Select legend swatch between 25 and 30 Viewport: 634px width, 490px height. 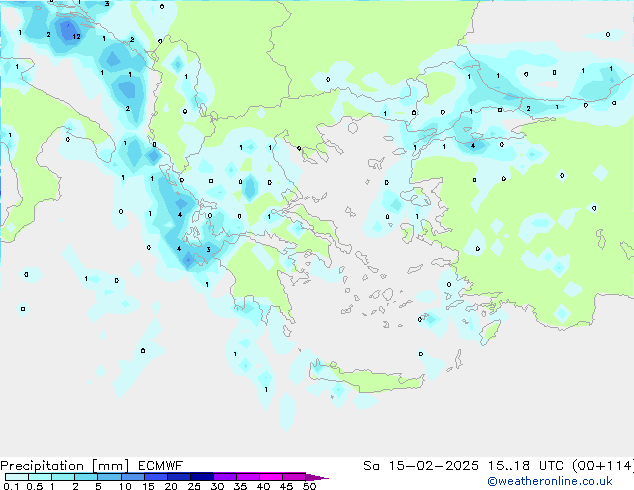pos(201,477)
